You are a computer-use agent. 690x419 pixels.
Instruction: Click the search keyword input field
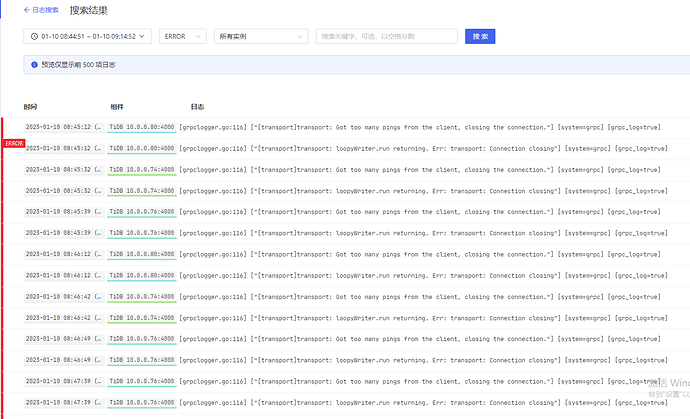(386, 37)
